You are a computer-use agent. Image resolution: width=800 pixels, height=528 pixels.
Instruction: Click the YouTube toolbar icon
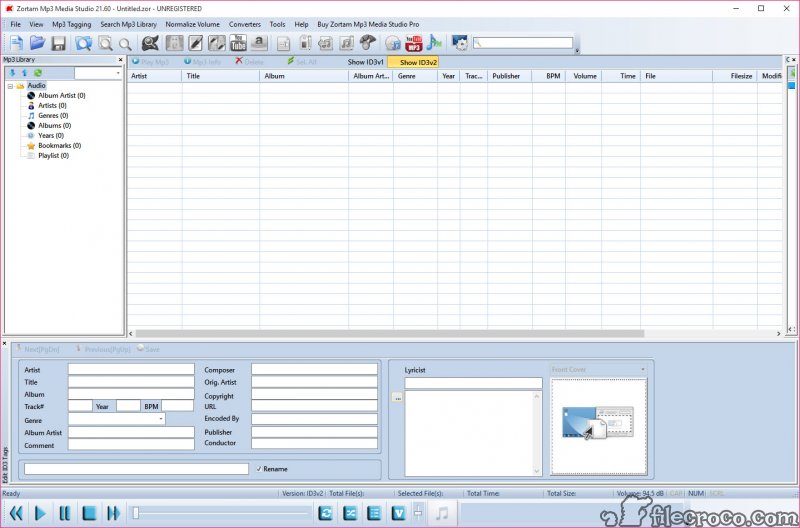click(x=238, y=43)
